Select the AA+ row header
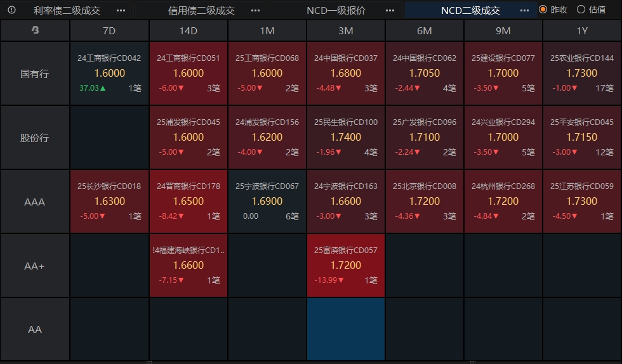 (x=35, y=266)
